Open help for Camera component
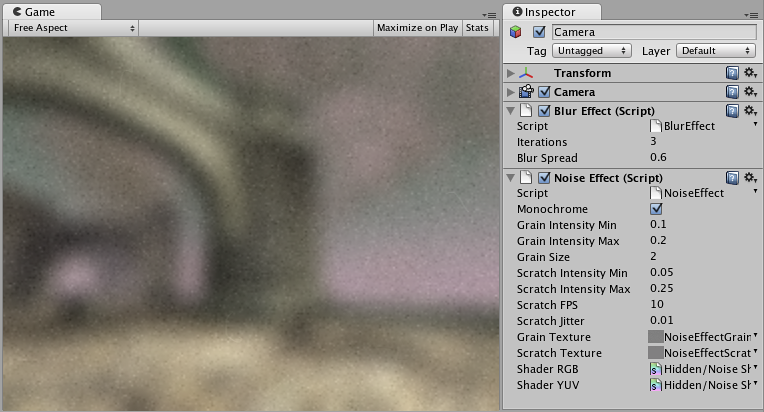Screen dimensions: 764x412 click(732, 92)
